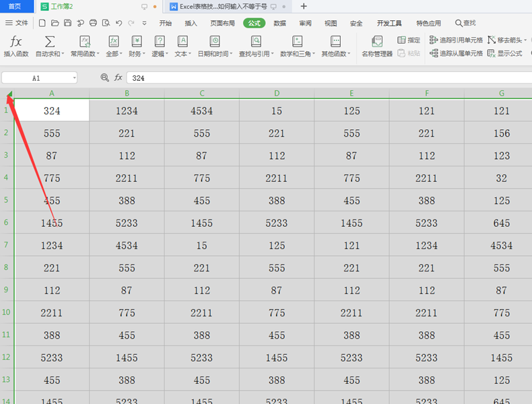532x404 pixels.
Task: Click into the formula bar showing 324
Action: [x=329, y=78]
